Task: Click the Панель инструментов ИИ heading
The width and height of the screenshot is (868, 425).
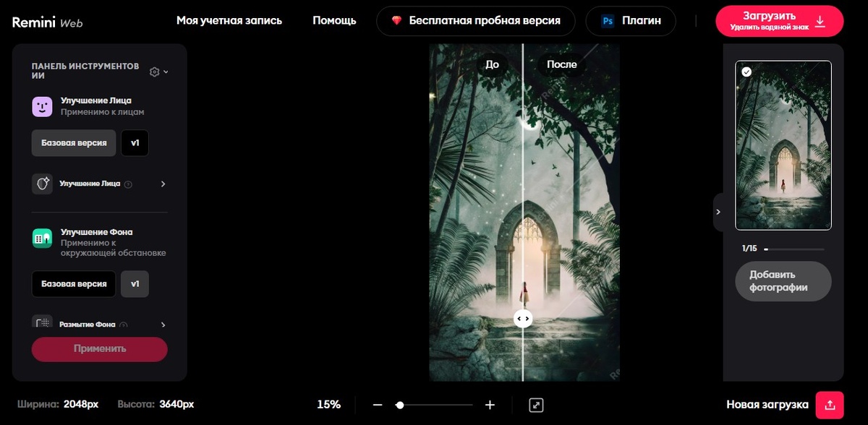Action: (x=85, y=71)
